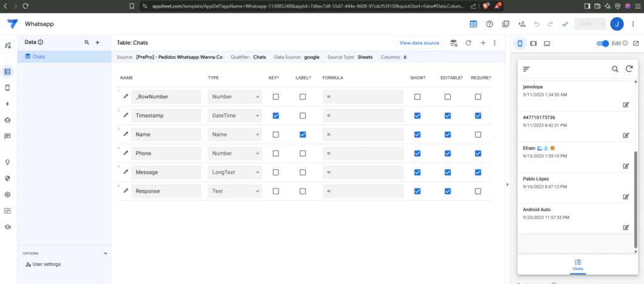
Task: Select the Chats table in data list
Action: click(65, 57)
